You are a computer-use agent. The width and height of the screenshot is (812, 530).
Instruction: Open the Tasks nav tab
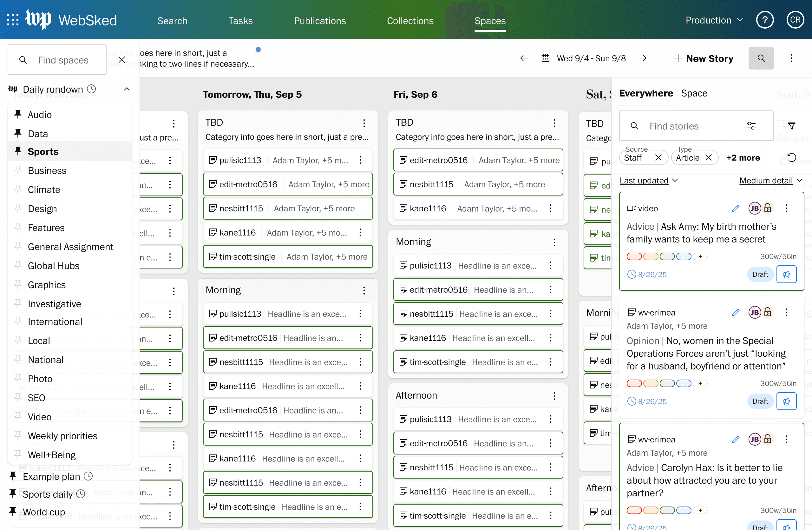click(240, 21)
